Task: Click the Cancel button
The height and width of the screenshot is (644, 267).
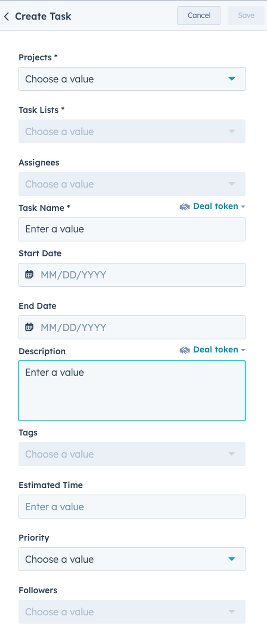Action: [x=199, y=16]
